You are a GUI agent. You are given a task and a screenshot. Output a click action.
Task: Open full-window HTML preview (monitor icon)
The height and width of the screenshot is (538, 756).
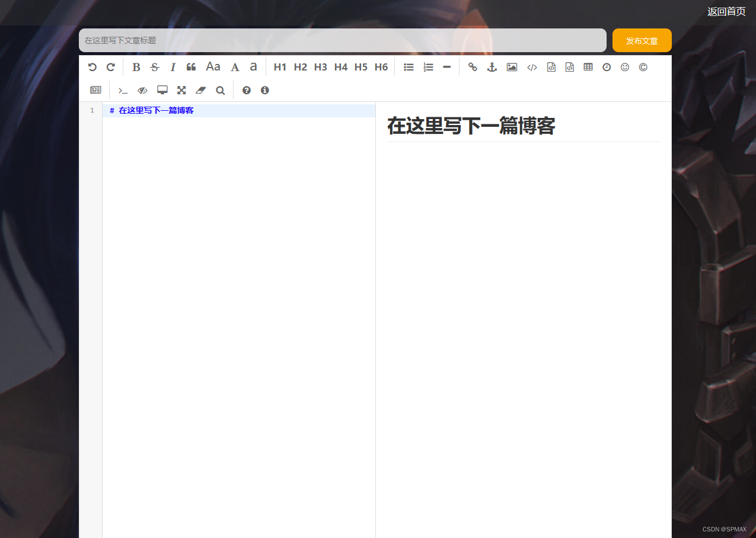pyautogui.click(x=162, y=90)
